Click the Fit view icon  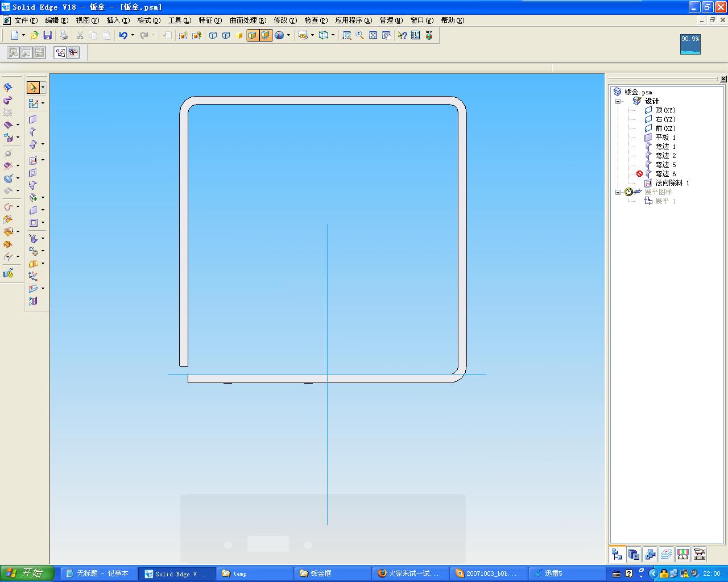click(x=373, y=35)
